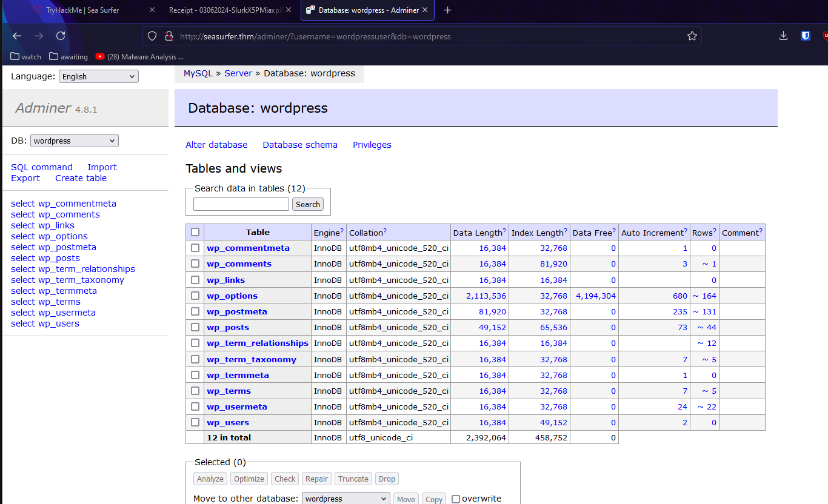Click the Optimize button
Image resolution: width=828 pixels, height=504 pixels.
point(249,479)
